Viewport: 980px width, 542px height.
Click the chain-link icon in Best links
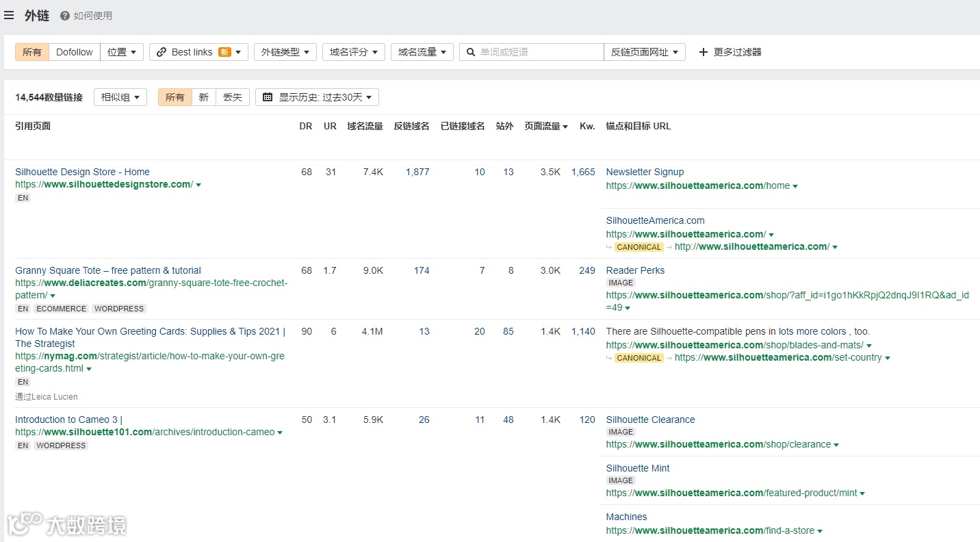click(162, 52)
